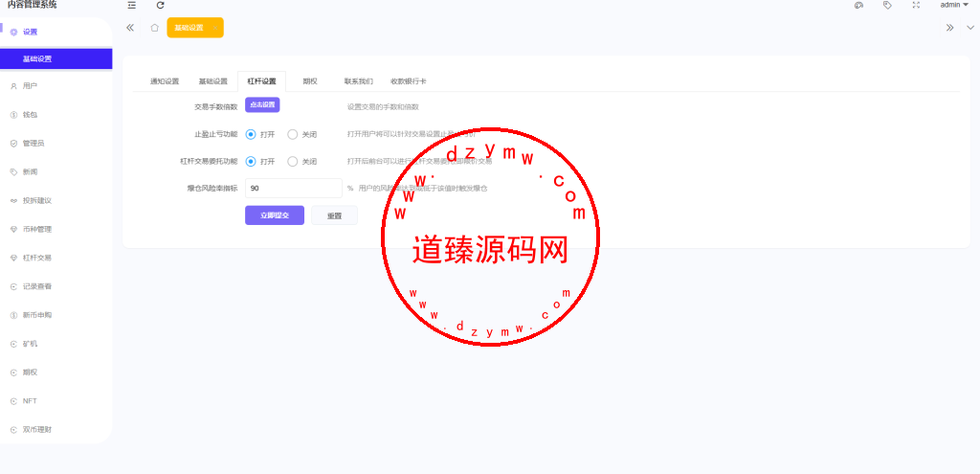Open the 币种管理 sidebar menu
Viewport: 980px width, 474px height.
tap(56, 229)
